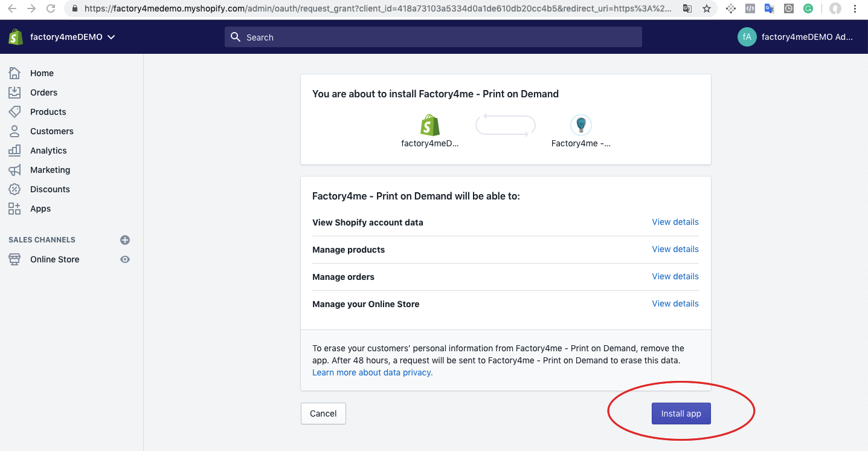
Task: Click the Orders inbox icon
Action: [14, 92]
